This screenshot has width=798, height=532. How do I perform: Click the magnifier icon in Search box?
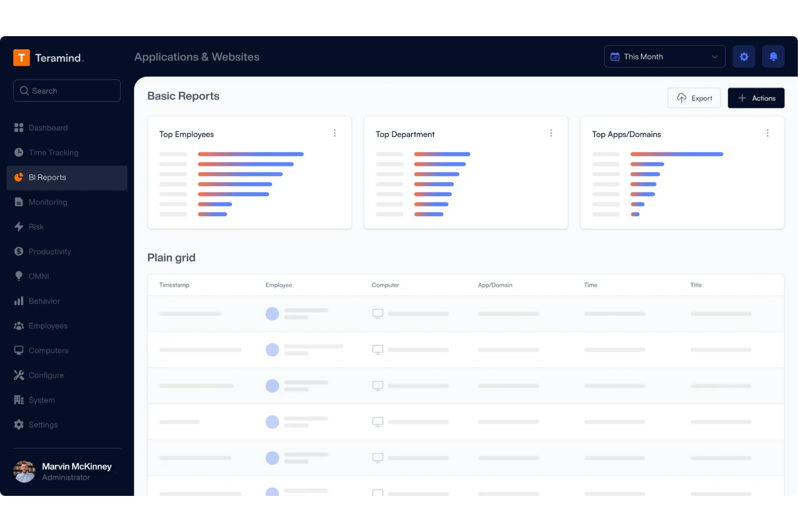pyautogui.click(x=24, y=91)
